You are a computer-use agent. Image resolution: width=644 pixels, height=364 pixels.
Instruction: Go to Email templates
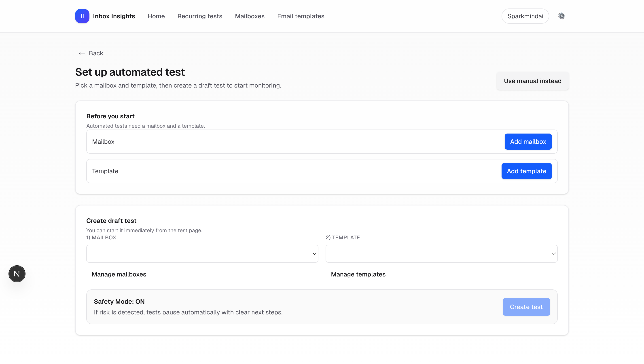click(301, 16)
